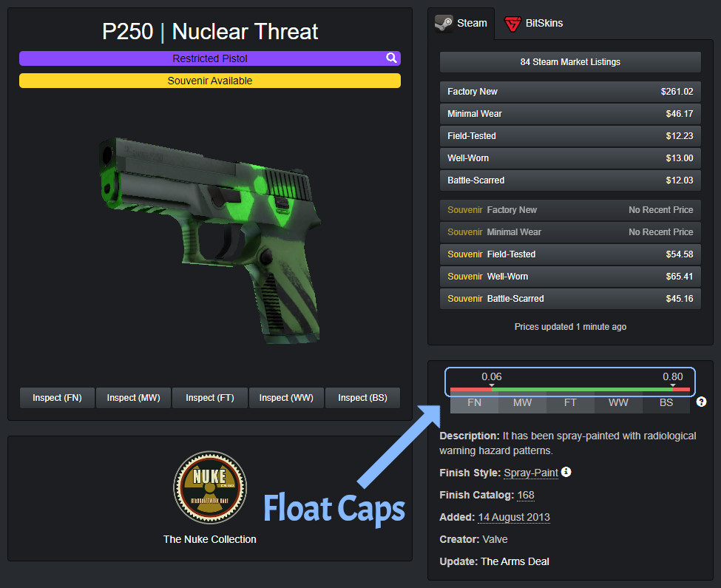Image resolution: width=721 pixels, height=588 pixels.
Task: Click the Finish Catalog 168 value
Action: click(x=526, y=495)
